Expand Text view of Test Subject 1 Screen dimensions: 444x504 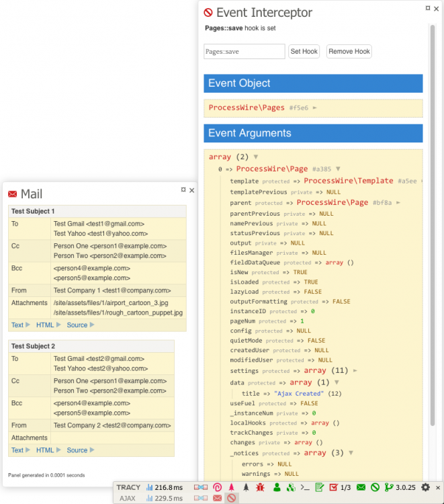tap(21, 325)
